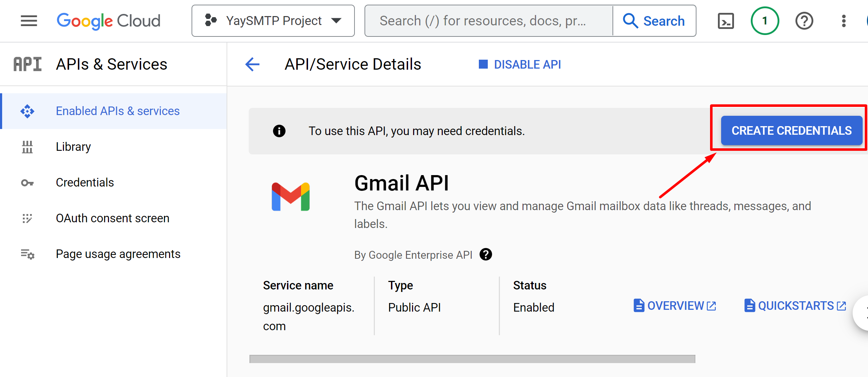Image resolution: width=868 pixels, height=377 pixels.
Task: Select Enabled APIs & services in sidebar
Action: [x=118, y=111]
